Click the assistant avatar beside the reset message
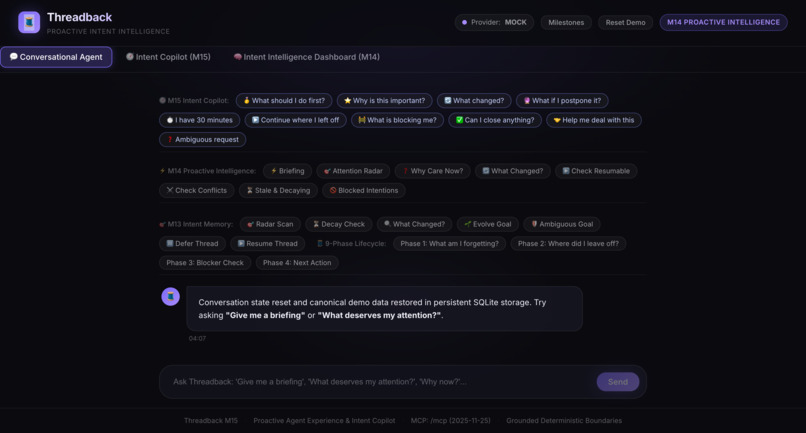Image resolution: width=806 pixels, height=433 pixels. click(x=171, y=296)
